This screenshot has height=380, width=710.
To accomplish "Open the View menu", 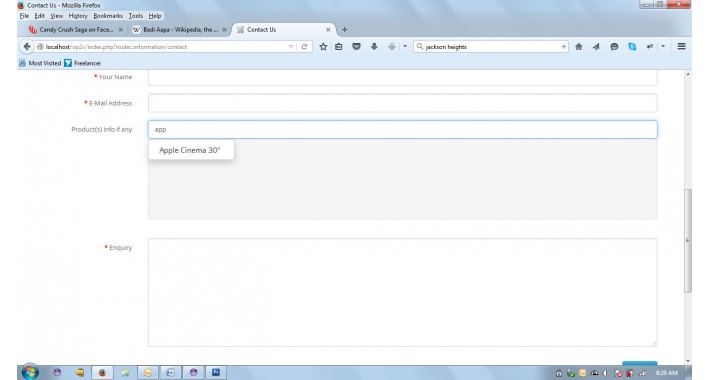I will click(x=56, y=16).
